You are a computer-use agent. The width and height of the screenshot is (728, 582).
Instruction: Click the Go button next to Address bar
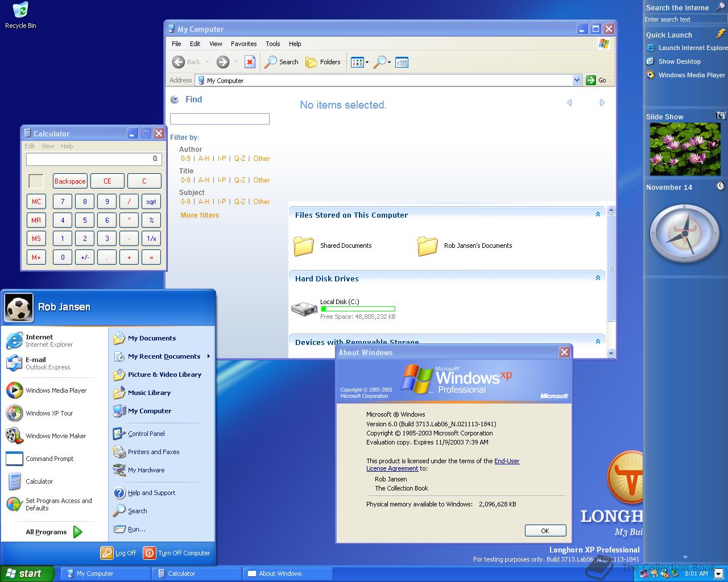point(597,80)
